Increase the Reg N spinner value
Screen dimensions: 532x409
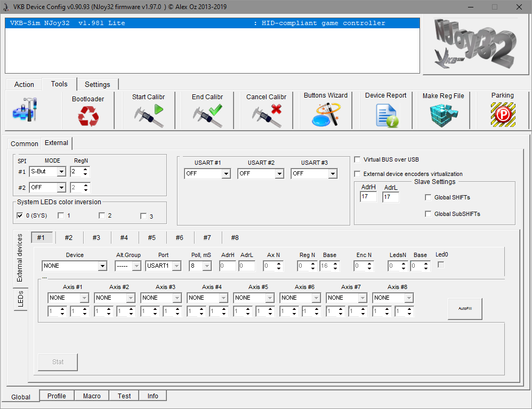coord(313,263)
